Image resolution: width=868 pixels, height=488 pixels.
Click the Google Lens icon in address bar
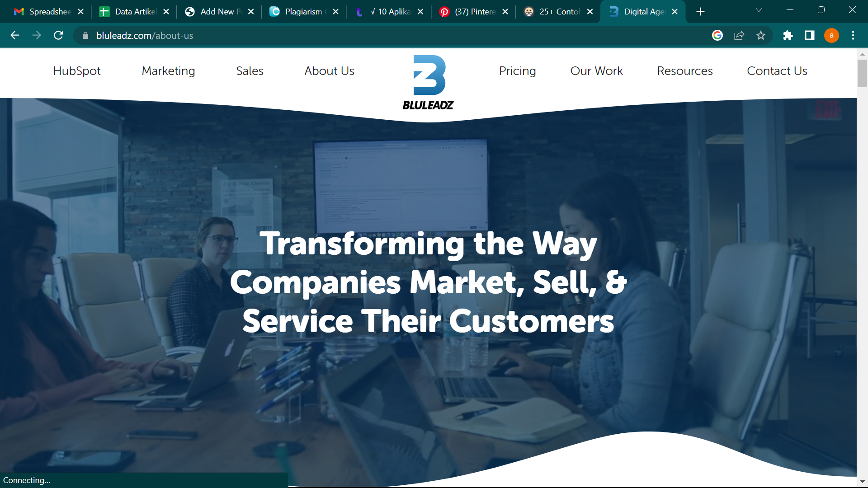pos(719,35)
